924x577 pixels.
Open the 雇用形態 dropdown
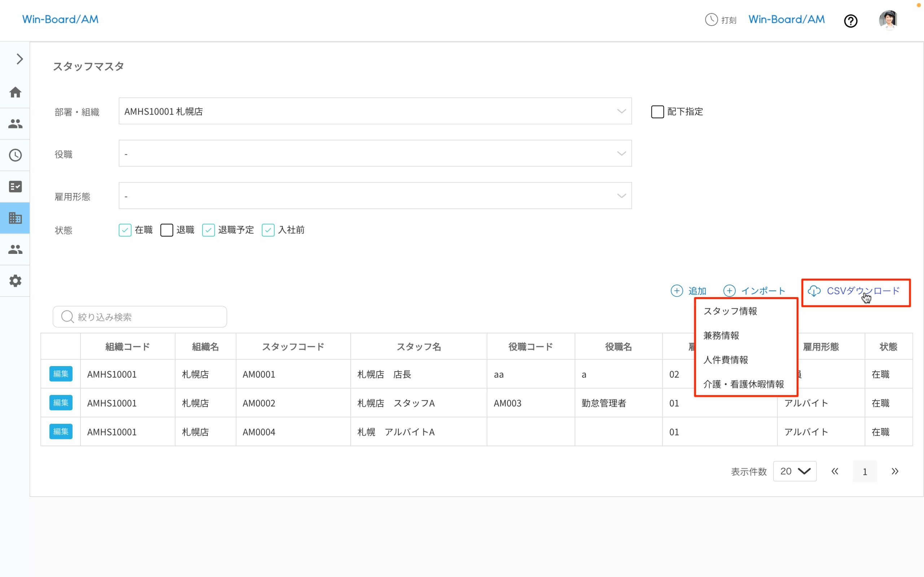375,196
